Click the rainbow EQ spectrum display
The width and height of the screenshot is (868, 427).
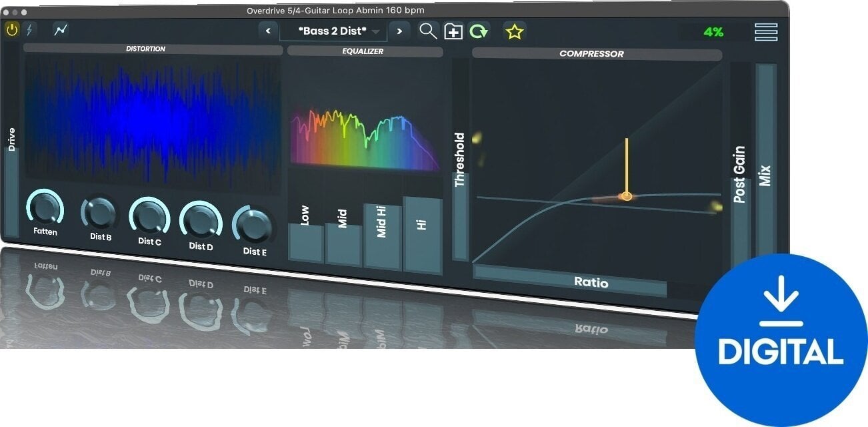click(365, 138)
